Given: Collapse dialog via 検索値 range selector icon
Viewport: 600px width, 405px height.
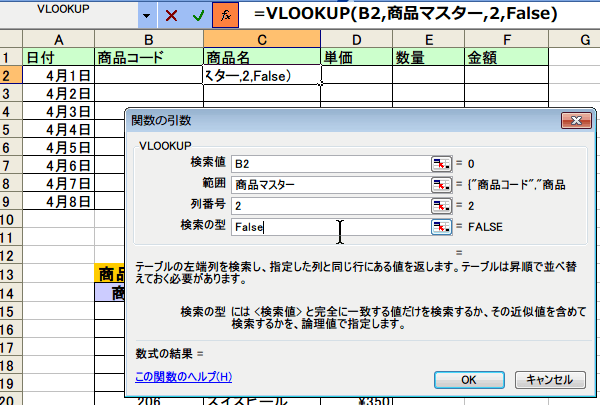Looking at the screenshot, I should (442, 164).
